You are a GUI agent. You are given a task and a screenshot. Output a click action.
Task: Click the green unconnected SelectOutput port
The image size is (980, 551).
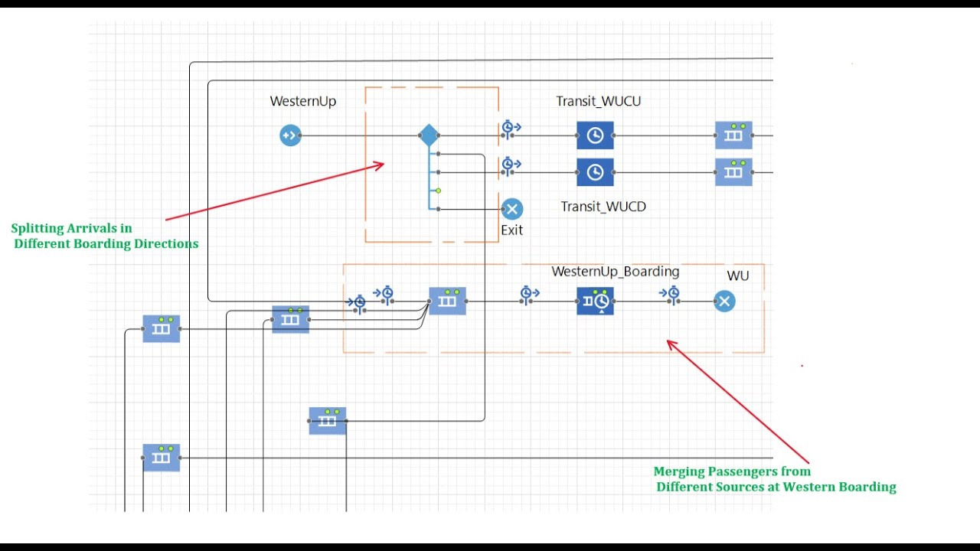tap(438, 191)
